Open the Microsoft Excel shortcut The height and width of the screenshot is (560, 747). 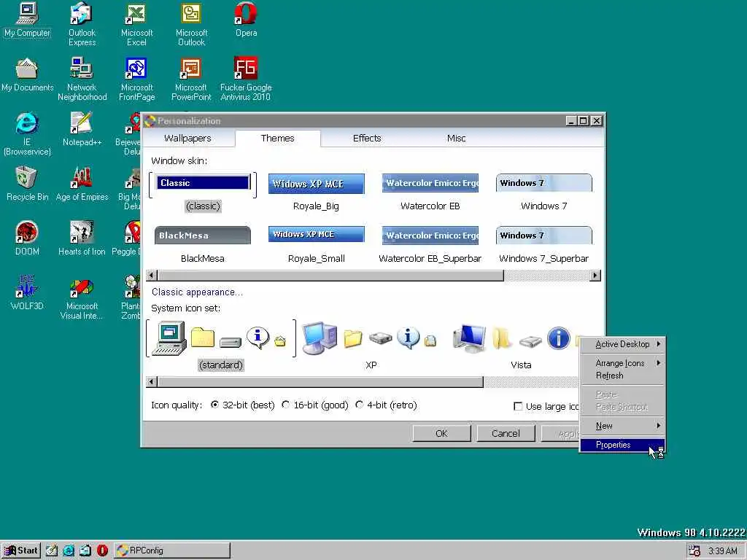click(x=136, y=25)
